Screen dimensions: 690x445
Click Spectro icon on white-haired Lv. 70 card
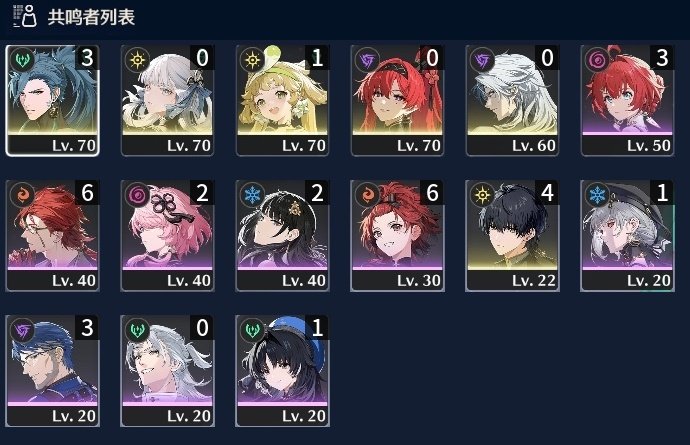tap(137, 59)
